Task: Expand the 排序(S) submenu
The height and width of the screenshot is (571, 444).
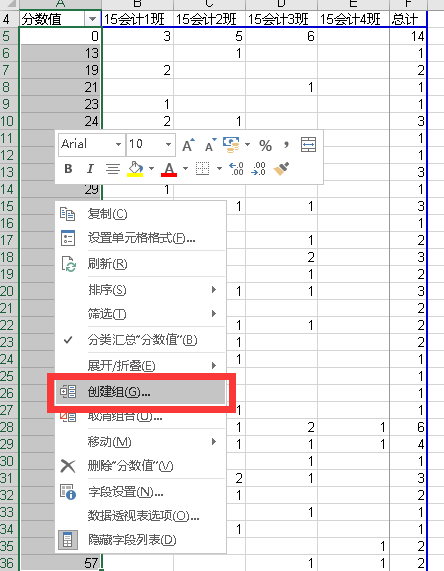Action: (141, 290)
